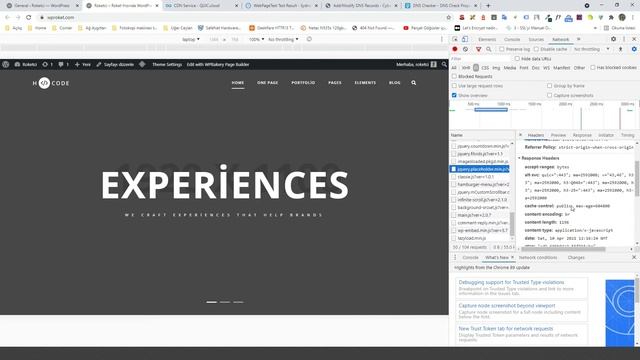Click Edit with WPBakery Page Builder

click(x=218, y=64)
